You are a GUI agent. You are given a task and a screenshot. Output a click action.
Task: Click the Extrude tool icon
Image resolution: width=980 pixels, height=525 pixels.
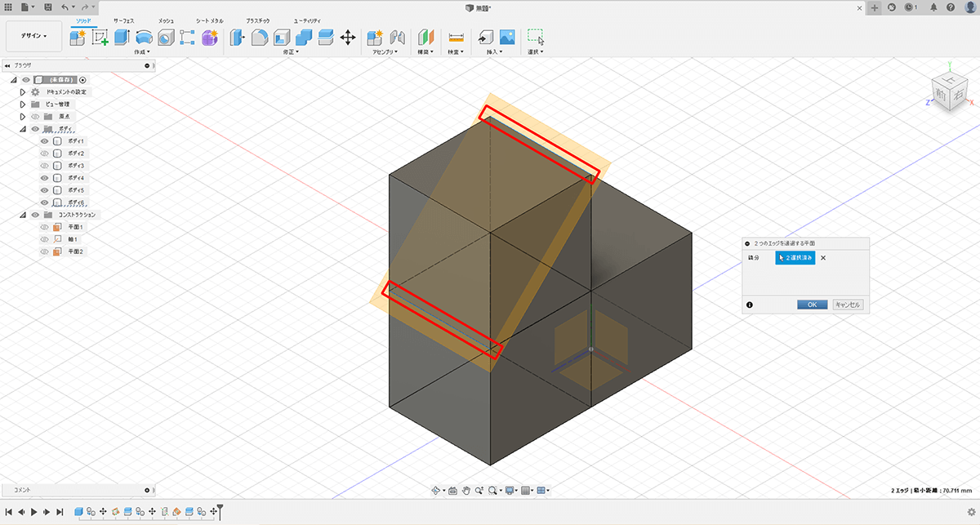pos(122,37)
